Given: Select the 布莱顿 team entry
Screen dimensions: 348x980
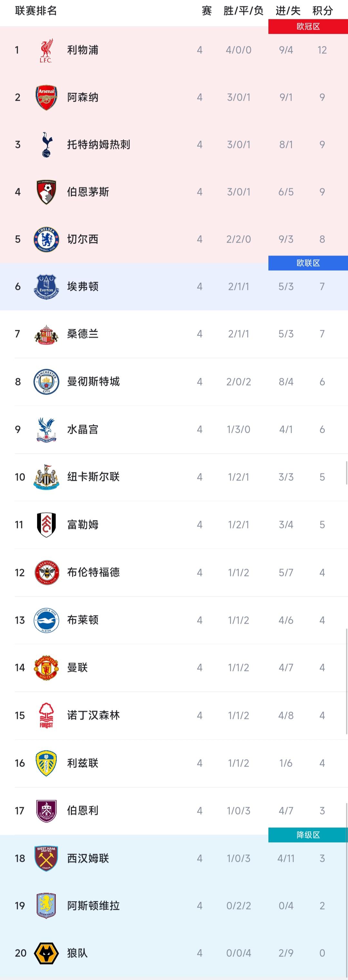Looking at the screenshot, I should (174, 620).
